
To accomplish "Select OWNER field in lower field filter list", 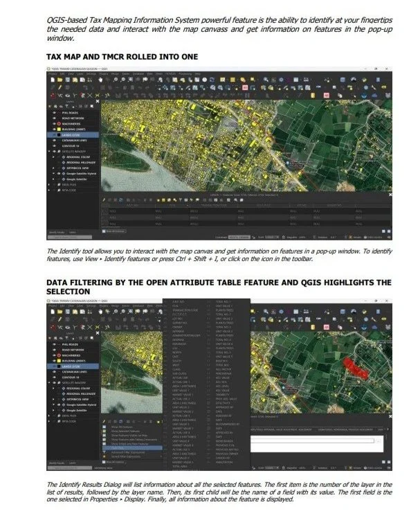I will tap(176, 327).
